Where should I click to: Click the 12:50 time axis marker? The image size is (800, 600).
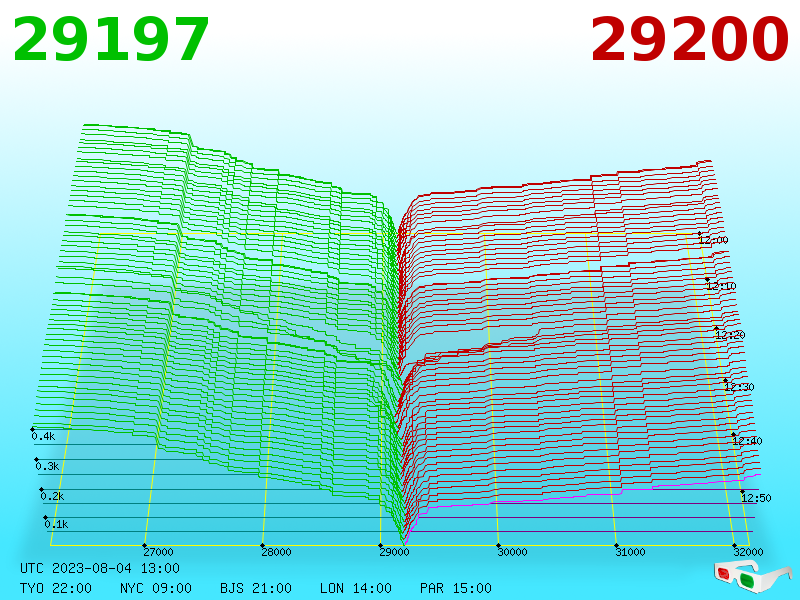(x=756, y=497)
